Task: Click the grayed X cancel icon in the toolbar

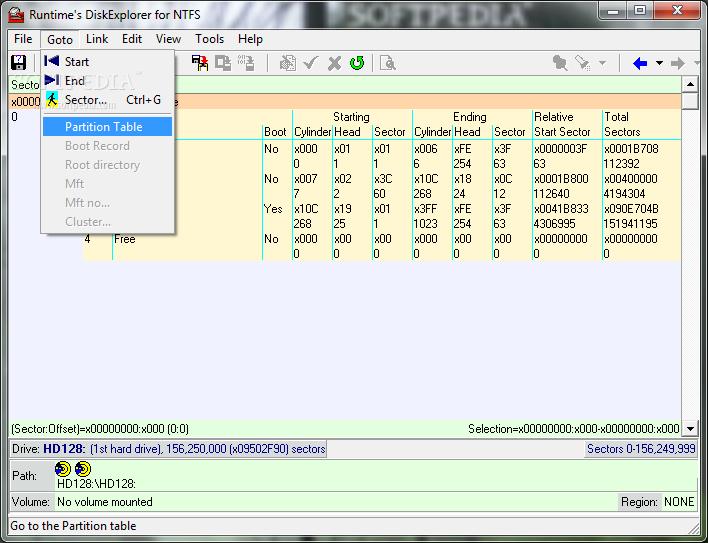Action: tap(334, 63)
